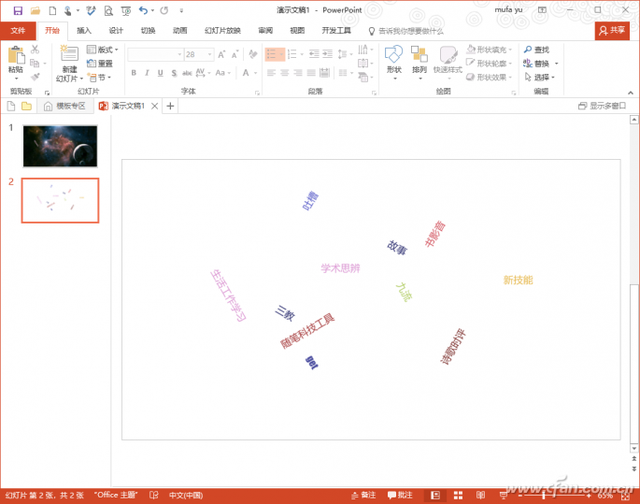Toggle align right paragraph button

click(x=298, y=73)
